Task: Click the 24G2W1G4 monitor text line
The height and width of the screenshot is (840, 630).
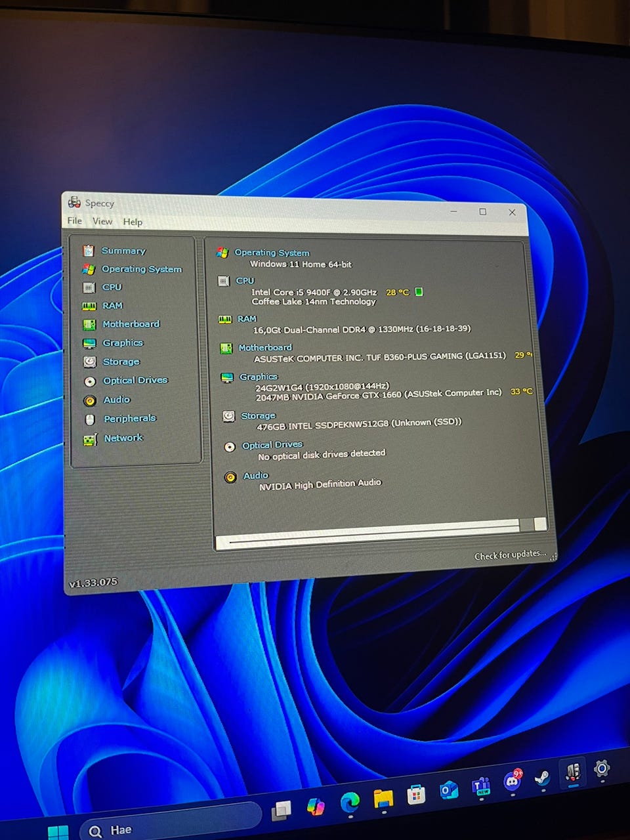Action: (322, 387)
